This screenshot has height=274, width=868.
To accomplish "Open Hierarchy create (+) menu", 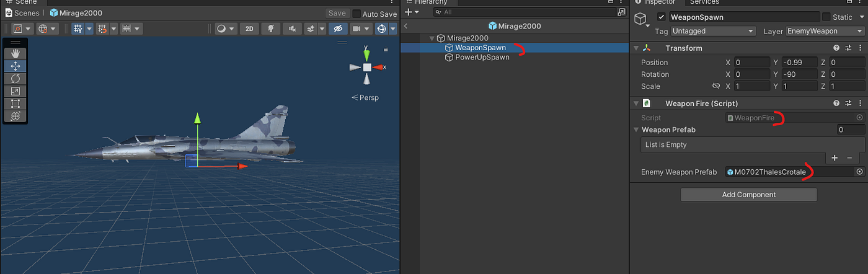I will 412,12.
